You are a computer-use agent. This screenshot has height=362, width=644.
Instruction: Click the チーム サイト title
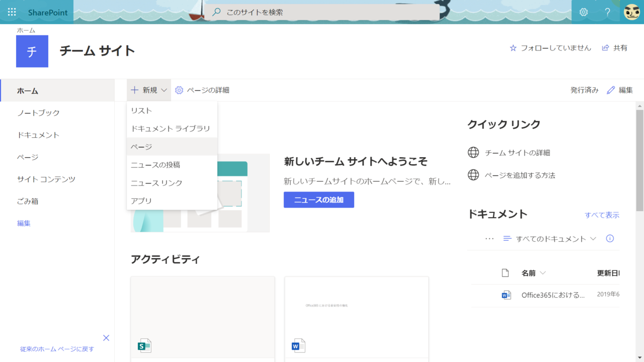97,51
